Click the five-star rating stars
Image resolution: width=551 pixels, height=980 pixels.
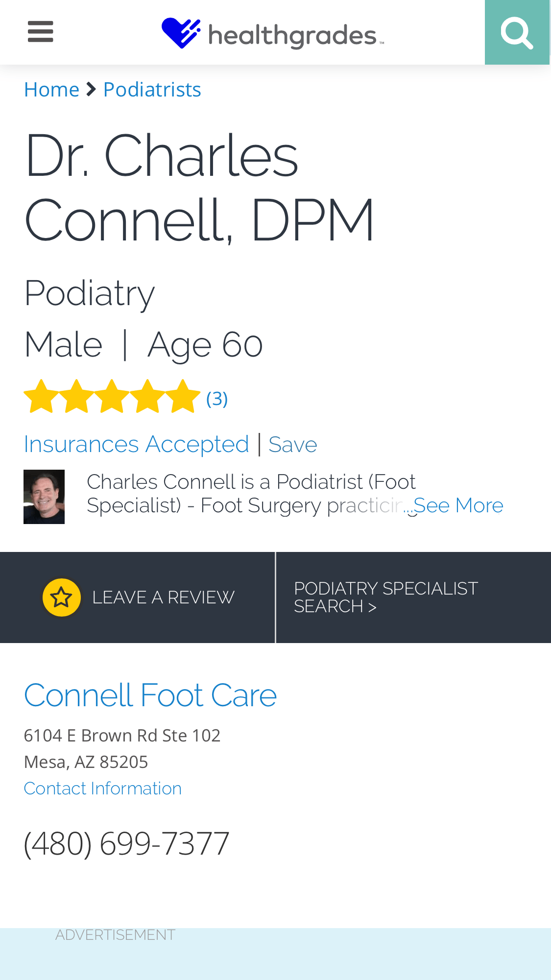[x=112, y=397]
